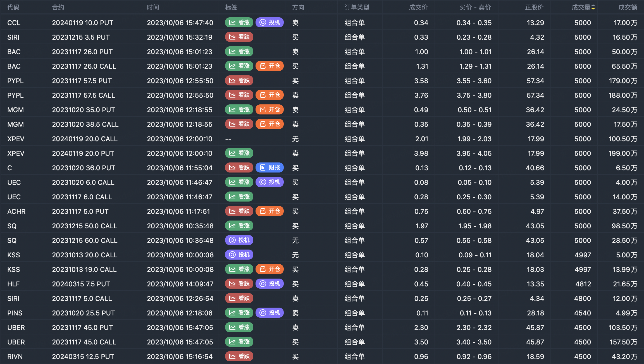This screenshot has width=644, height=364.
Task: Click the 看涨 tag on UBER 45.0 CALL row
Action: pyautogui.click(x=239, y=342)
